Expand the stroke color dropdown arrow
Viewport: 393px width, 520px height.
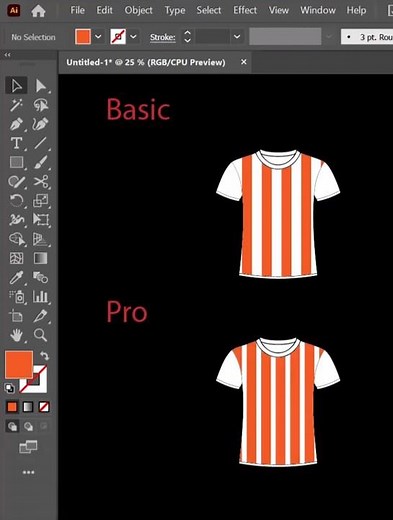133,36
